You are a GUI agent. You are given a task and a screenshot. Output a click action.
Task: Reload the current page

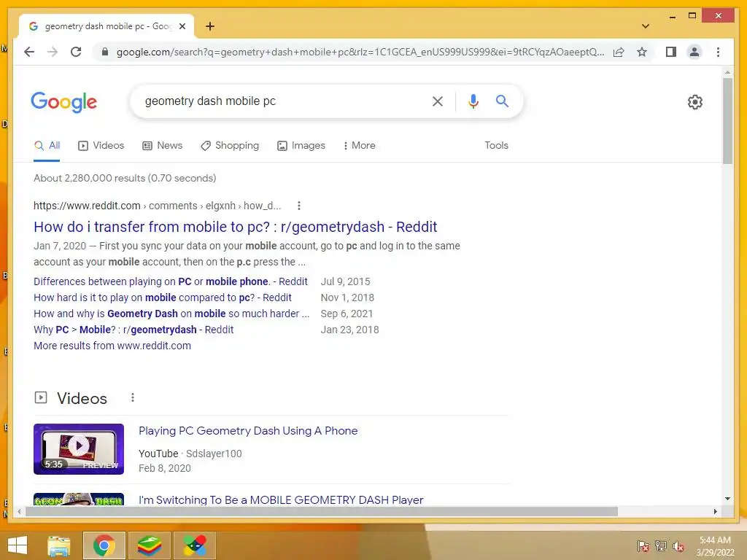click(x=76, y=52)
